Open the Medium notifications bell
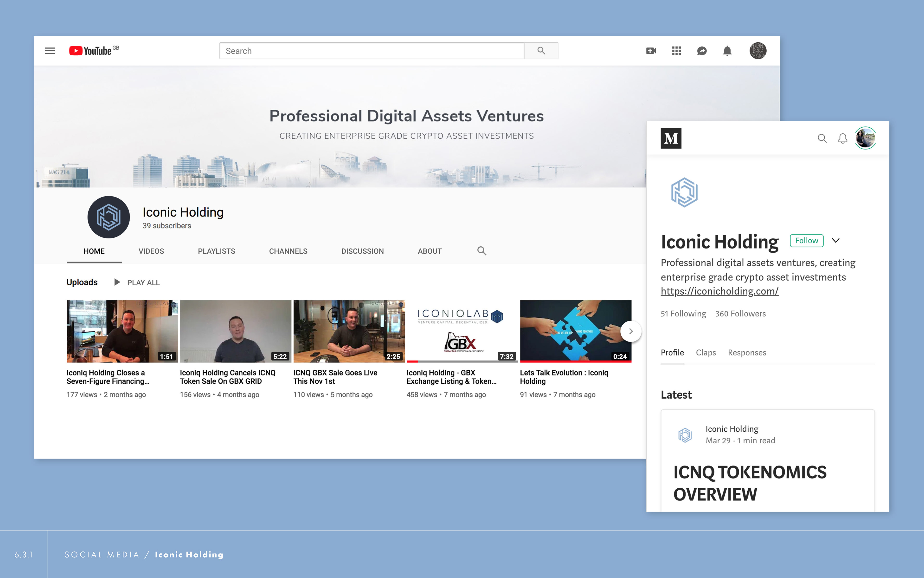924x578 pixels. click(843, 138)
